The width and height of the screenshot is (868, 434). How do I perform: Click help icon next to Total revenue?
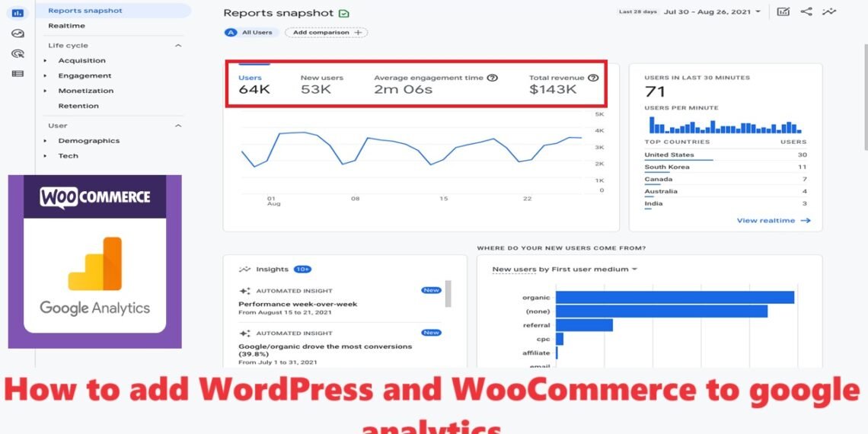click(593, 78)
